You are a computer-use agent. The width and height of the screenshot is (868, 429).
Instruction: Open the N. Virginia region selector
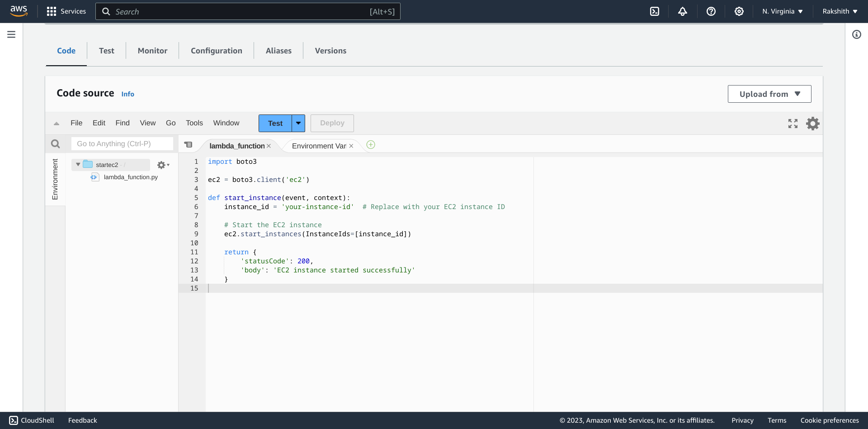coord(783,11)
